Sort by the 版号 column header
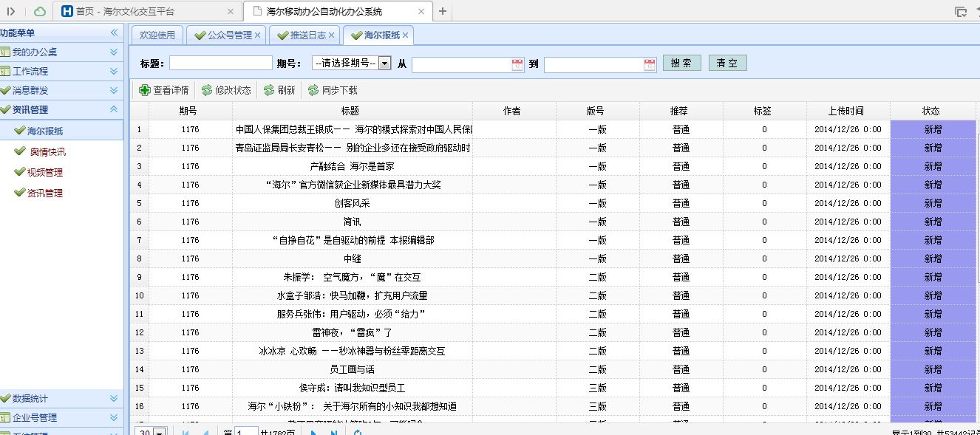The height and width of the screenshot is (435, 980). click(597, 111)
